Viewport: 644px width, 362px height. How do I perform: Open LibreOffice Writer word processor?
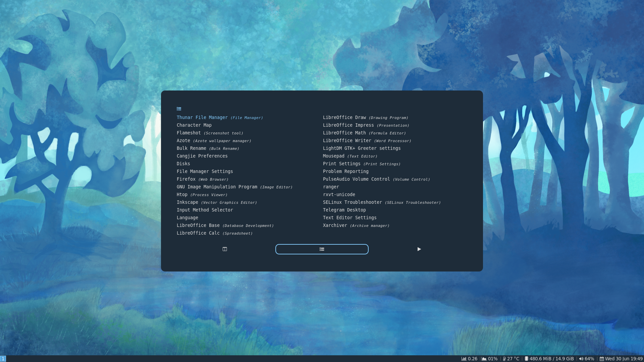[x=367, y=140]
